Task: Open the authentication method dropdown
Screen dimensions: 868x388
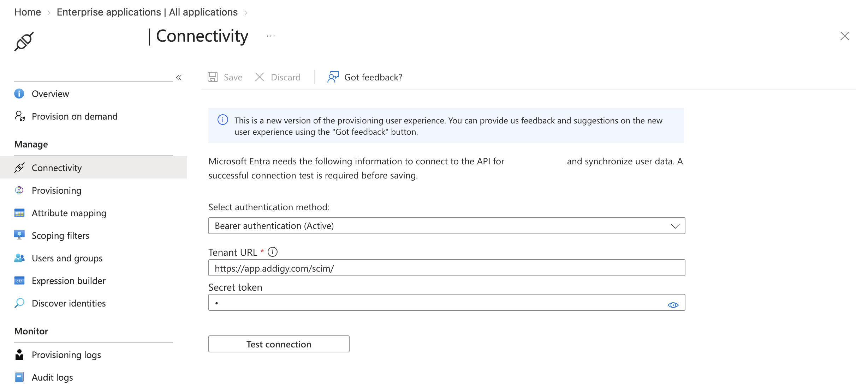Action: tap(447, 226)
